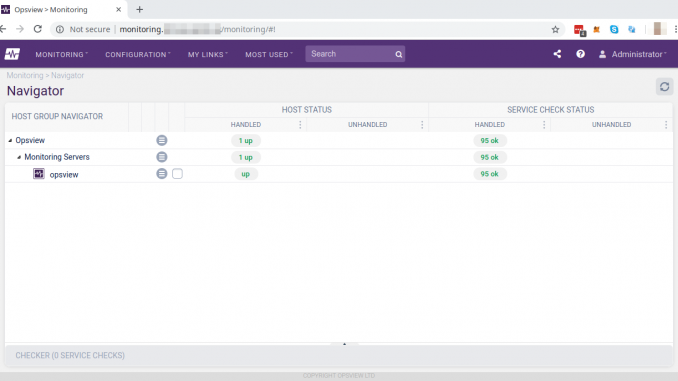Image resolution: width=678 pixels, height=381 pixels.
Task: Open the Service Check Unhandled column menu
Action: [666, 125]
